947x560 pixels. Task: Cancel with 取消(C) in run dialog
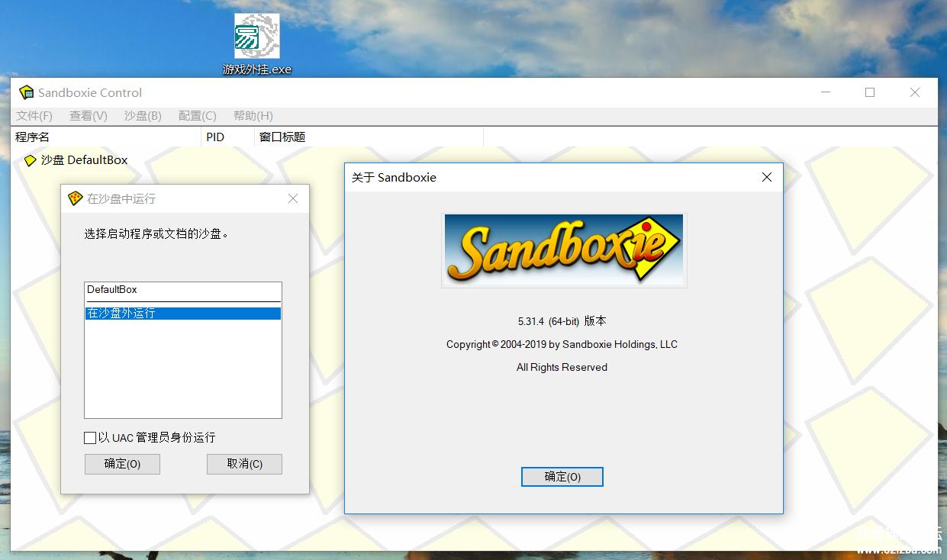(244, 464)
